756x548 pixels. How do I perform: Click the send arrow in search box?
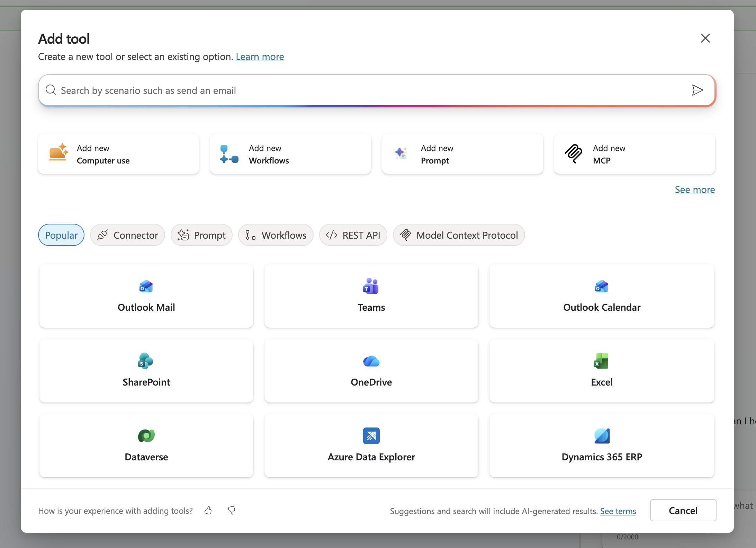click(x=697, y=90)
